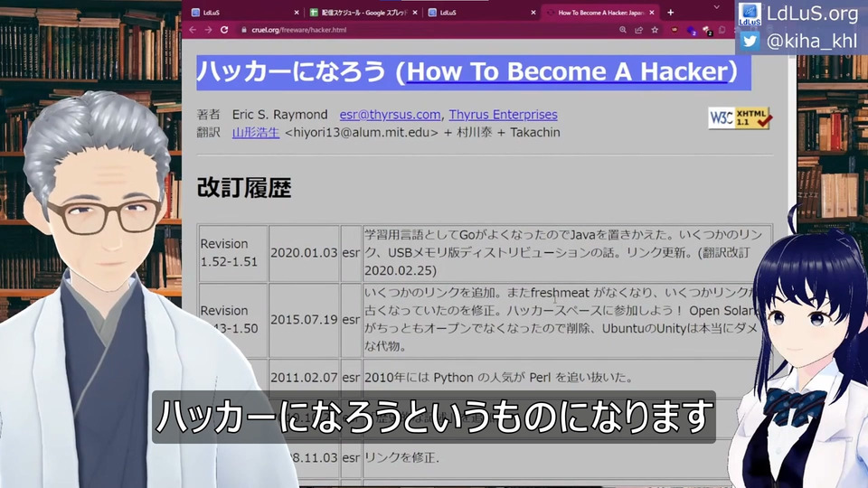This screenshot has width=868, height=488.
Task: Click the address bar URL cruel.org/freeware/hacker.html
Action: click(299, 30)
